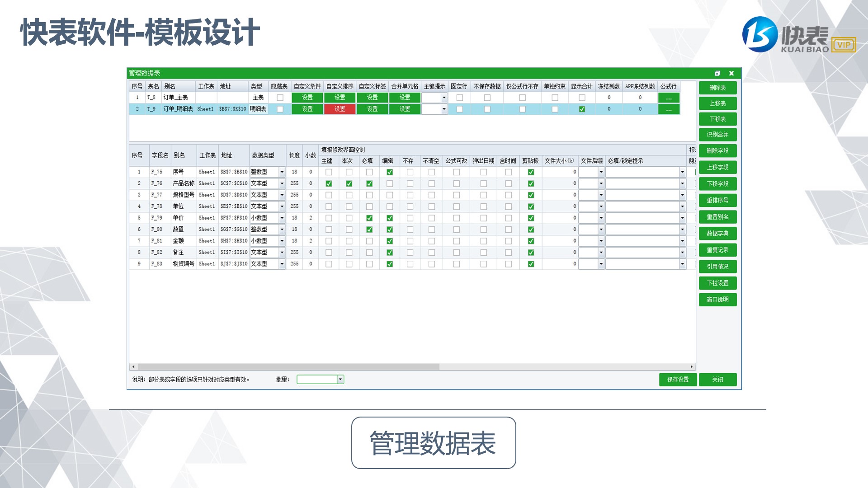Click 长度 column header
Image resolution: width=868 pixels, height=488 pixels.
294,155
